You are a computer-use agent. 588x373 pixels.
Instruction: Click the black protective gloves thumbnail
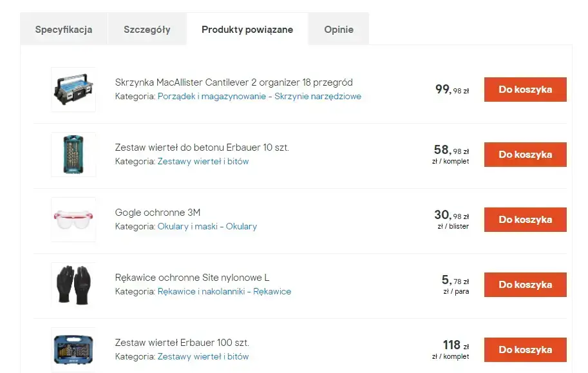tap(73, 285)
